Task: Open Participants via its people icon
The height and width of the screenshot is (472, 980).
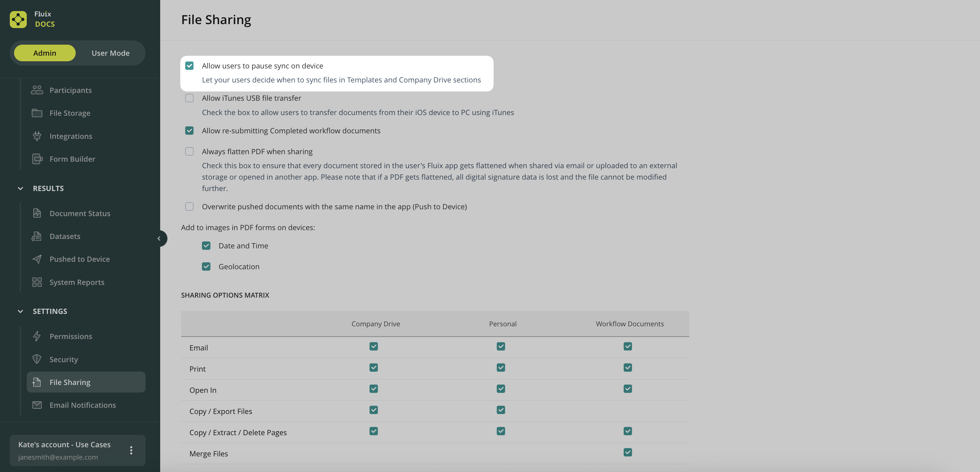Action: coord(37,90)
